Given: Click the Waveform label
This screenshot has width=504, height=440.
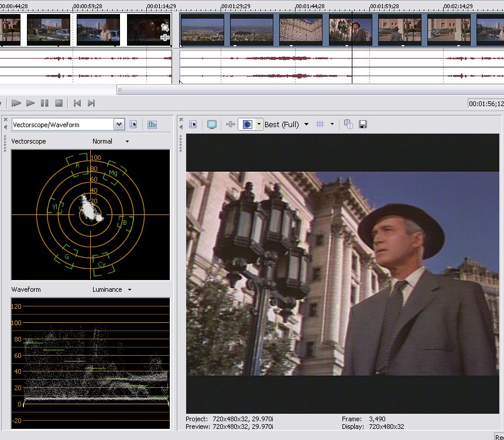Looking at the screenshot, I should tap(26, 289).
